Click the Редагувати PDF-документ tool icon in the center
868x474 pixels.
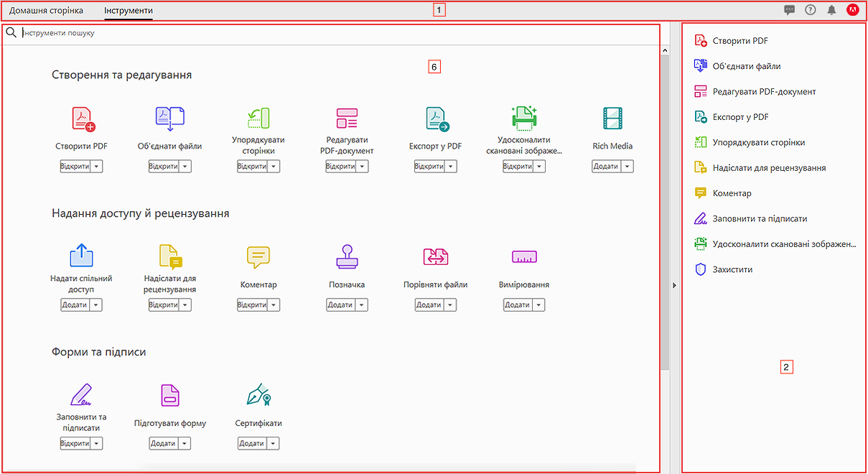point(347,118)
